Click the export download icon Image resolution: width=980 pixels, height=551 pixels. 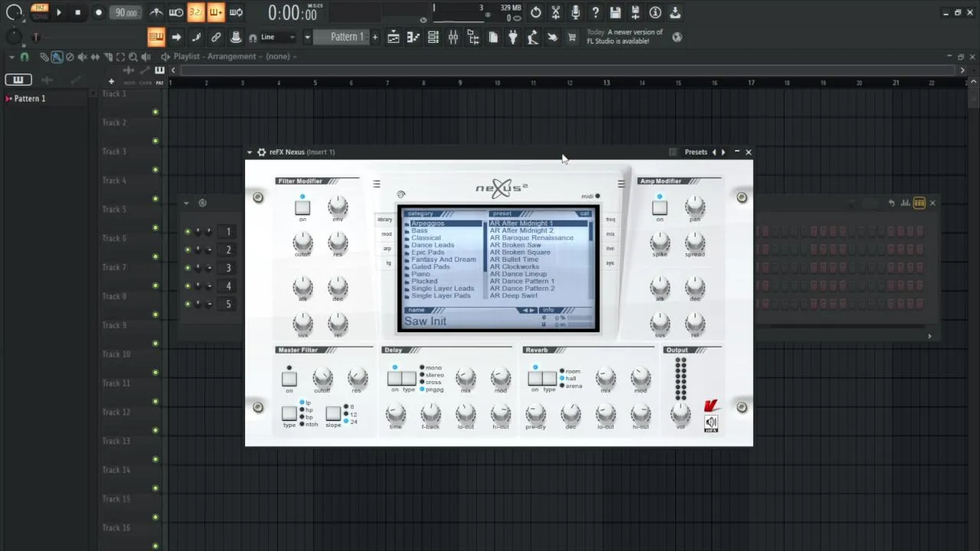[675, 12]
